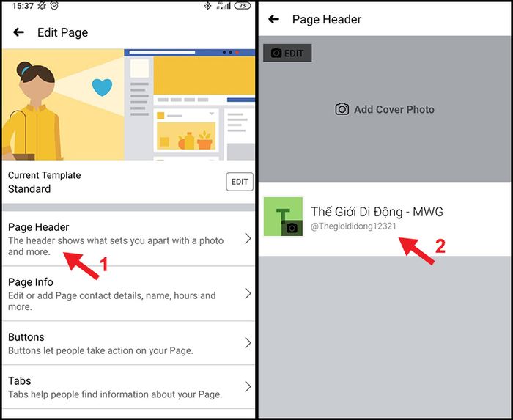Tap the green T profile picture thumbnail

[283, 216]
